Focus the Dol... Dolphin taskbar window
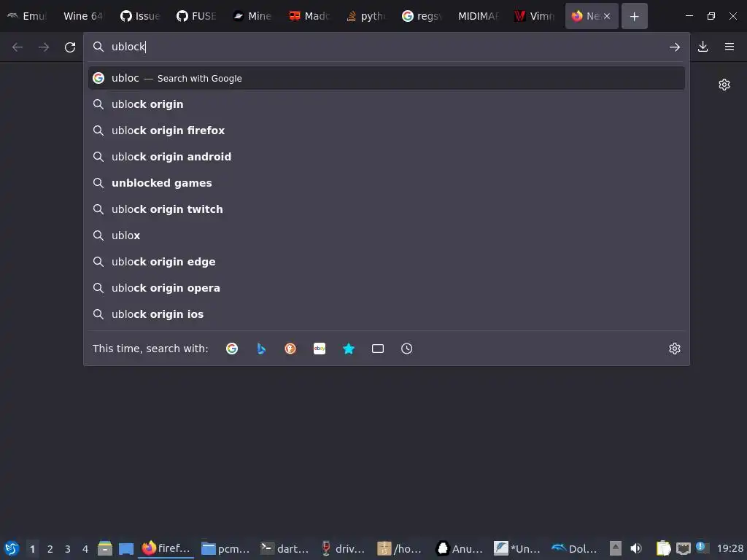This screenshot has height=560, width=747. tap(574, 548)
